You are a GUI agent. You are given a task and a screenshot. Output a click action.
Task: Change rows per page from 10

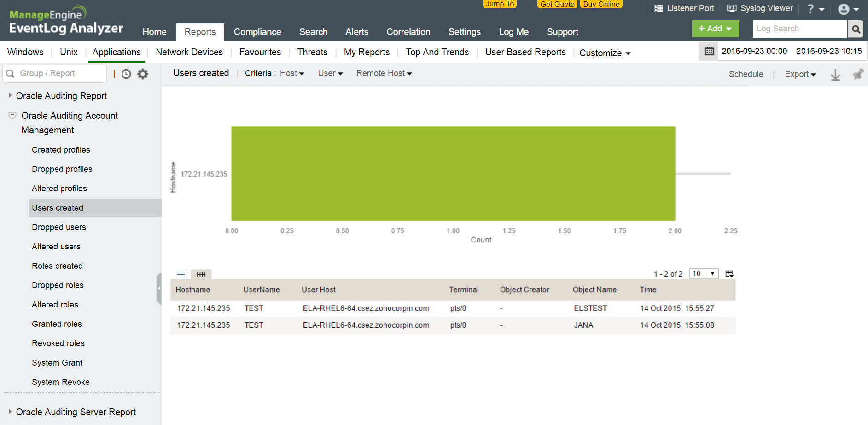pyautogui.click(x=704, y=274)
